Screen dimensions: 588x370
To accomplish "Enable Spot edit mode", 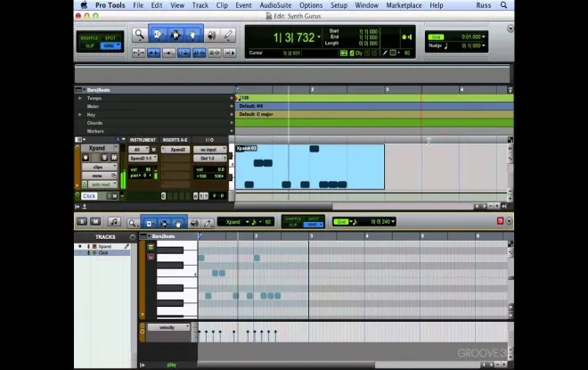I will point(110,38).
